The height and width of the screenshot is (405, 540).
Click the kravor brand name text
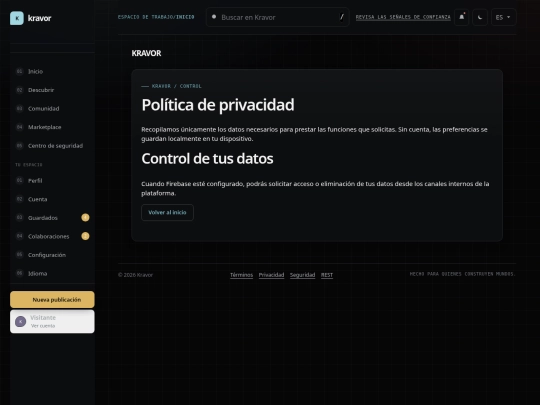pos(40,18)
